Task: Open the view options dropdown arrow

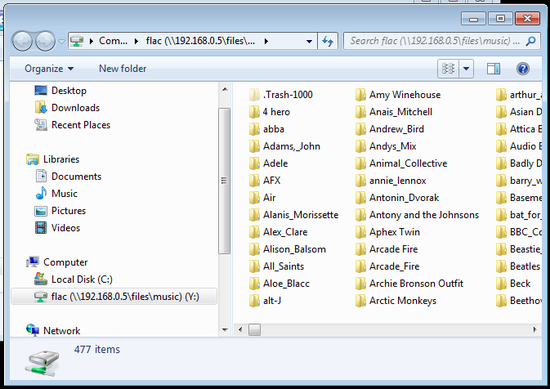Action: click(466, 68)
